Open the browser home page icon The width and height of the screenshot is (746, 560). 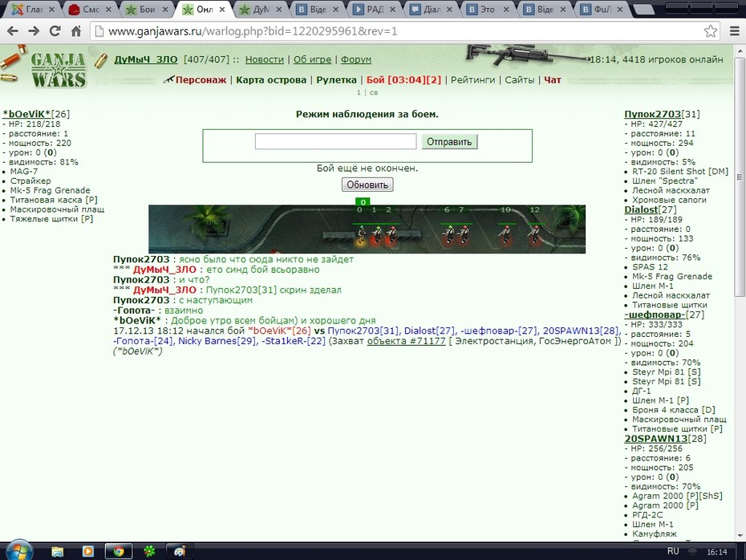(x=76, y=31)
